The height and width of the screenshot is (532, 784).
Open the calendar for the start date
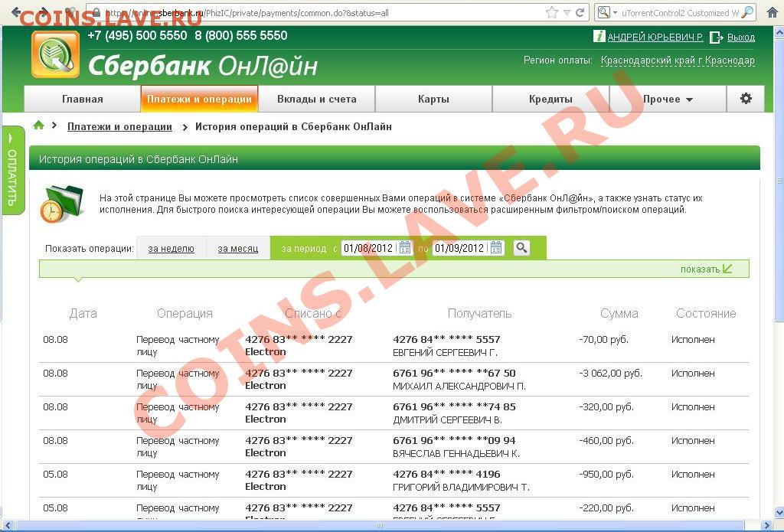pyautogui.click(x=405, y=247)
